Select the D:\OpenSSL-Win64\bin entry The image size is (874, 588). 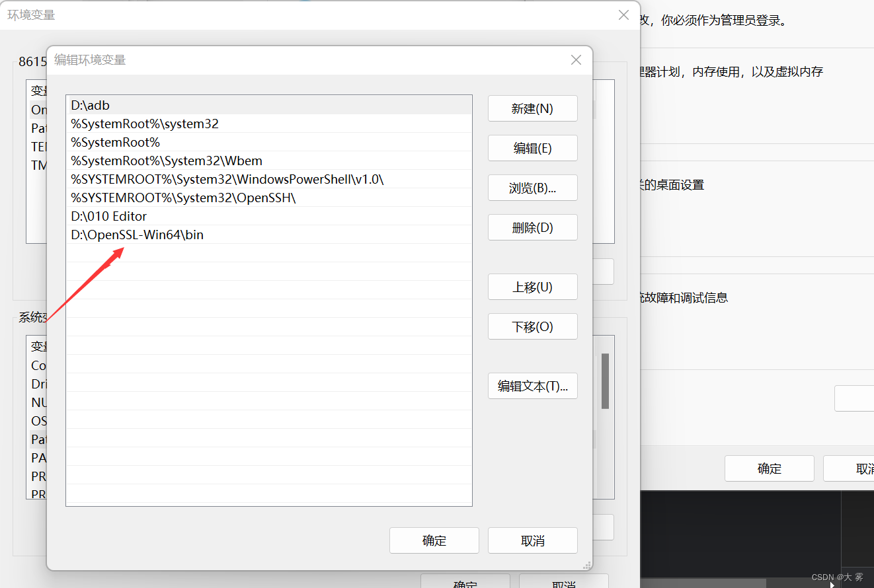pyautogui.click(x=269, y=235)
